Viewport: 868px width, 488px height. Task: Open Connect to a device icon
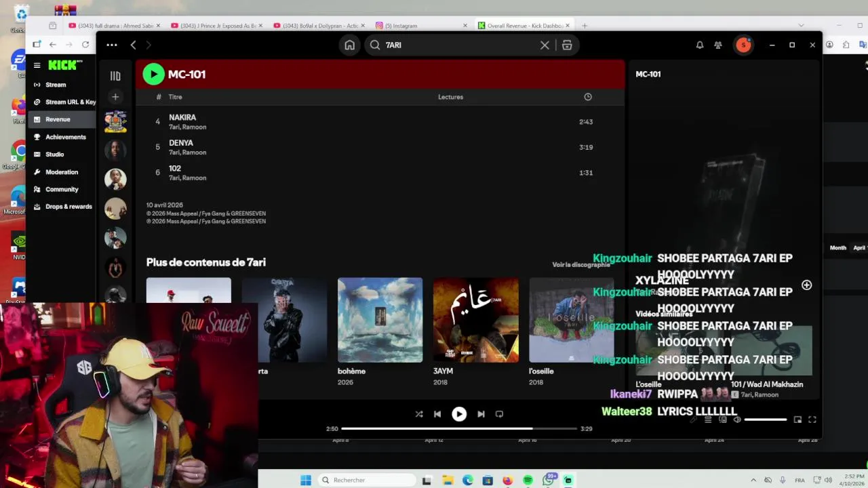(x=723, y=420)
